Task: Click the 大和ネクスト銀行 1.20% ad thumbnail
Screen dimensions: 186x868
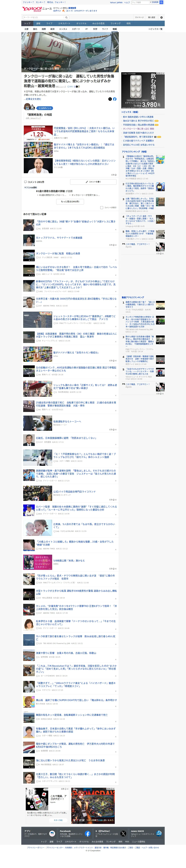Action: click(x=38, y=133)
